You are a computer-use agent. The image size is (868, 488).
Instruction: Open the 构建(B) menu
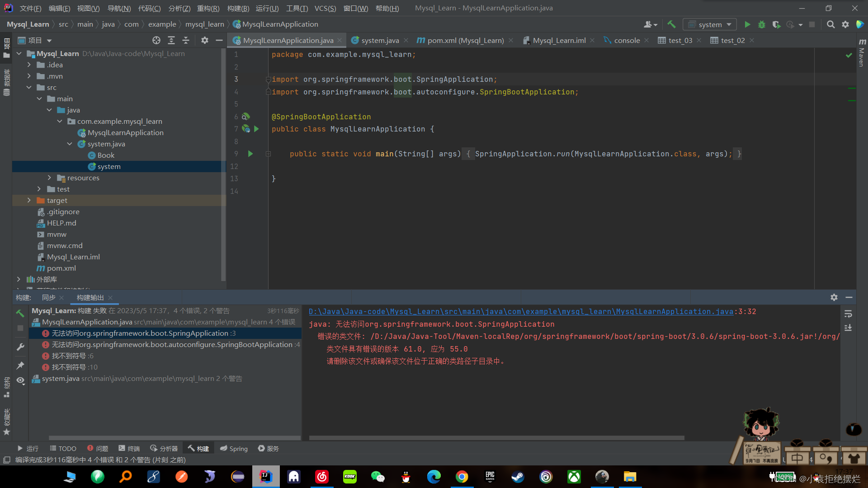point(238,8)
